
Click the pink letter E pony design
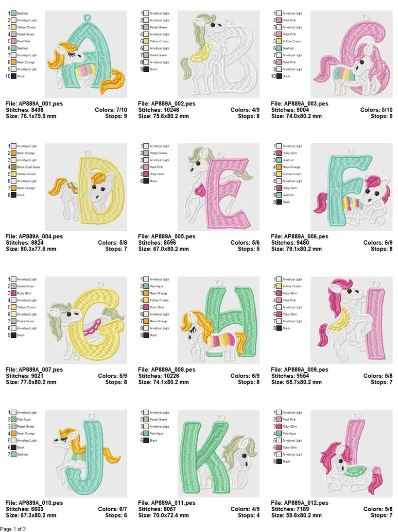coord(218,187)
